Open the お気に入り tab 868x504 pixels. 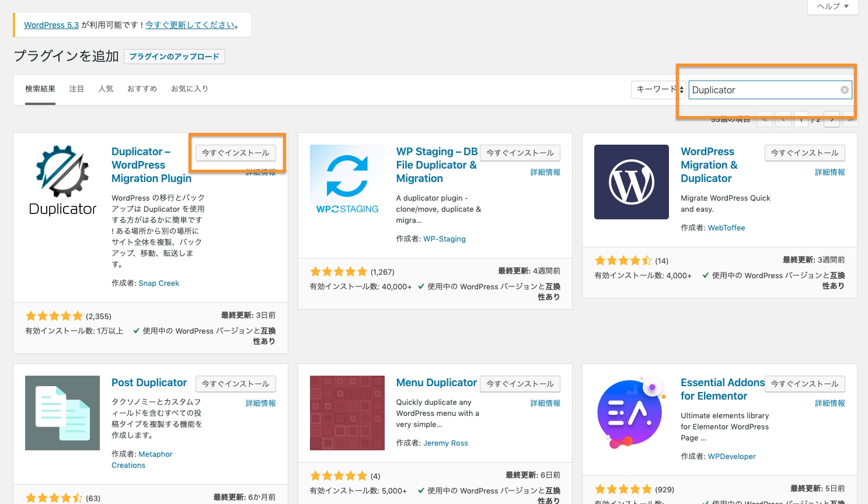tap(189, 89)
